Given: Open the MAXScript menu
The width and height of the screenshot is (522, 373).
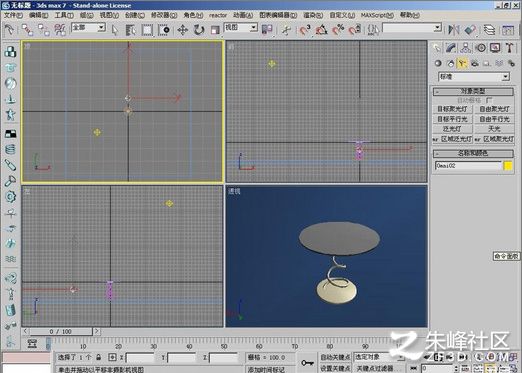Looking at the screenshot, I should [x=377, y=15].
